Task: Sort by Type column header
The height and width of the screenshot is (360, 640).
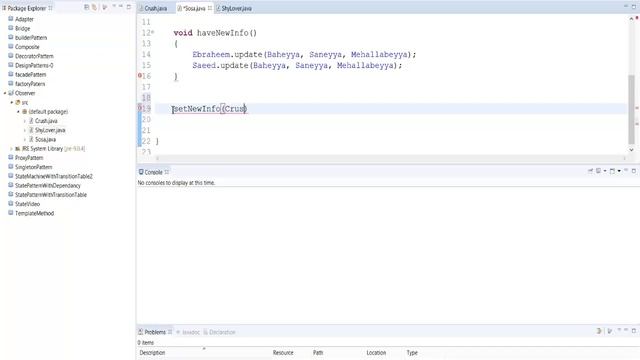Action: tap(412, 353)
